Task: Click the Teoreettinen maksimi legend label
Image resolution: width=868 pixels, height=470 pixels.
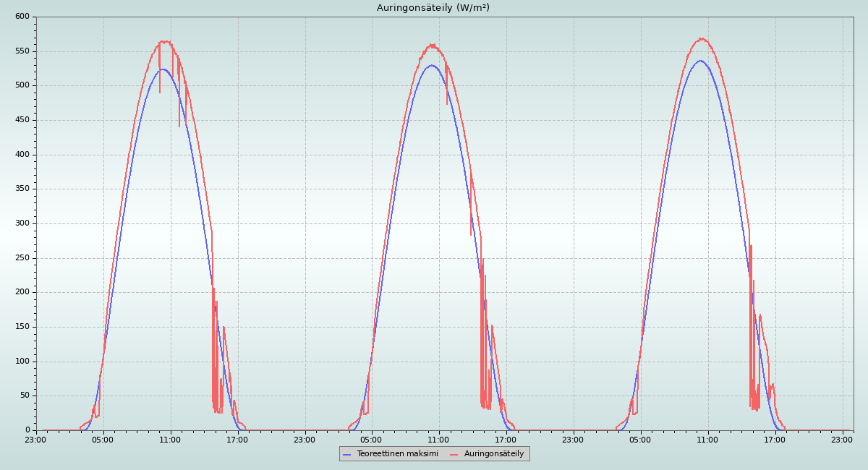Action: tap(397, 454)
